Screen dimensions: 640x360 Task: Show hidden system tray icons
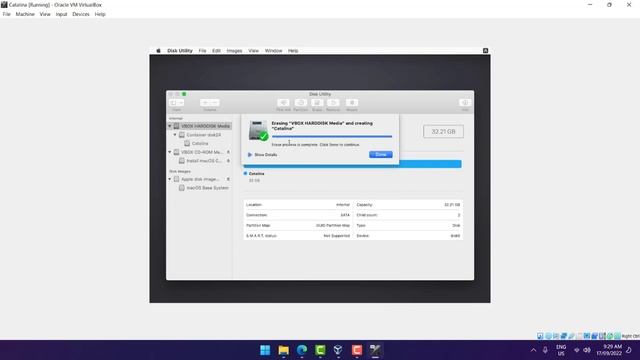click(533, 350)
